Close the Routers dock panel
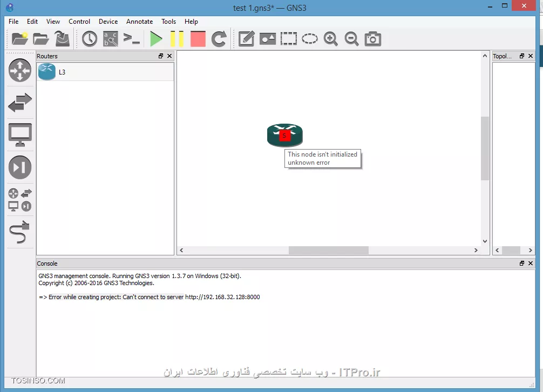Image resolution: width=543 pixels, height=392 pixels. [x=169, y=56]
